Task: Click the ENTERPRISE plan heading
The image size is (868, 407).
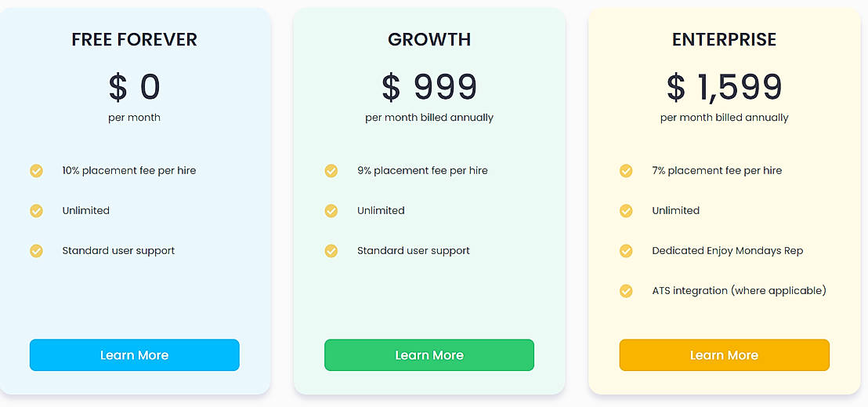Action: (724, 39)
